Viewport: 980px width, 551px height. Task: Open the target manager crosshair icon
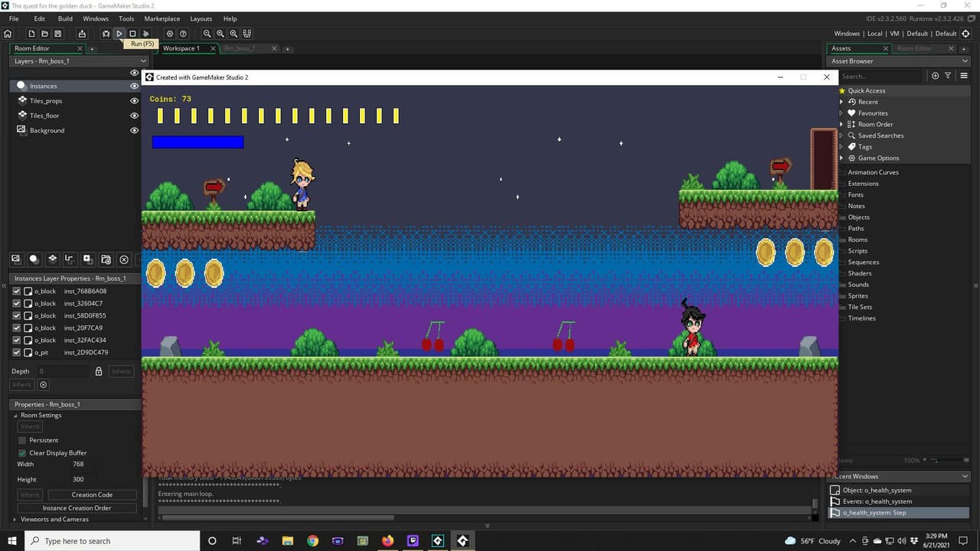coord(965,34)
